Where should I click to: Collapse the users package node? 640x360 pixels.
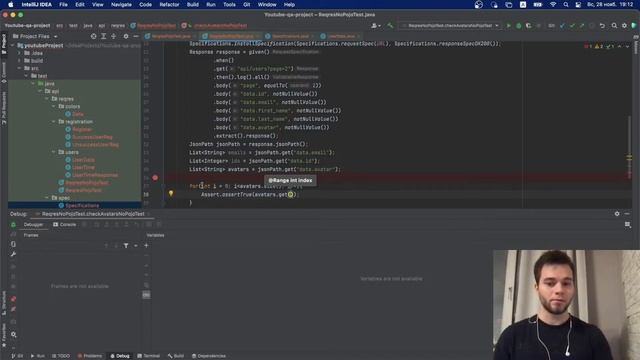point(53,152)
